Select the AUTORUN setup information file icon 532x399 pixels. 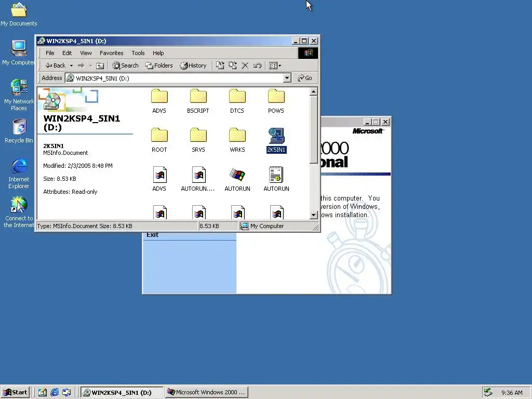click(276, 179)
